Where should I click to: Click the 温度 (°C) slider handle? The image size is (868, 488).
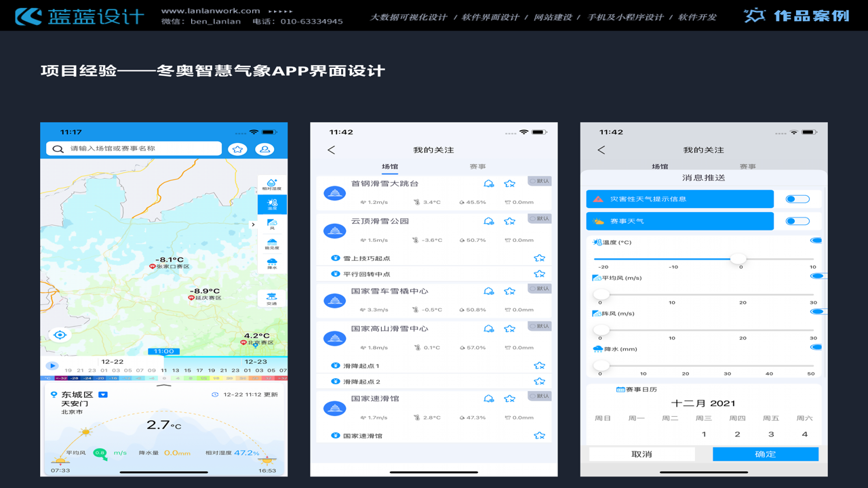[738, 259]
